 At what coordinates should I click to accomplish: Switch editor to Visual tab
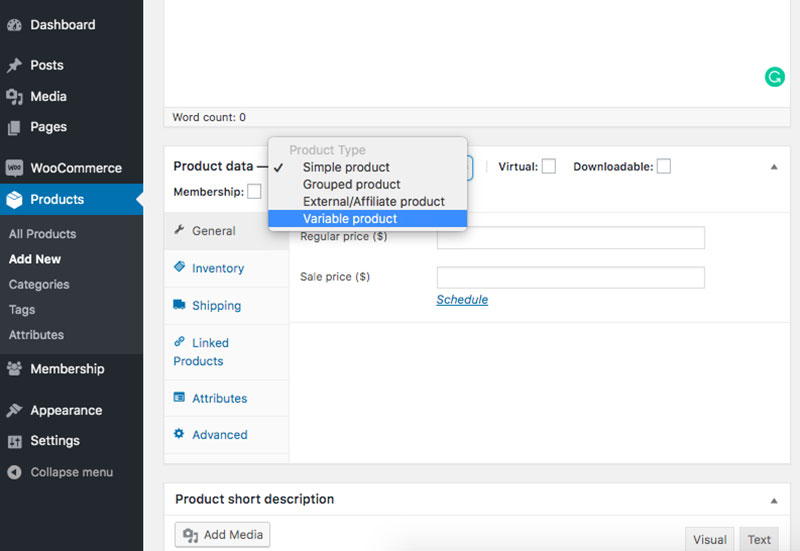pos(709,539)
